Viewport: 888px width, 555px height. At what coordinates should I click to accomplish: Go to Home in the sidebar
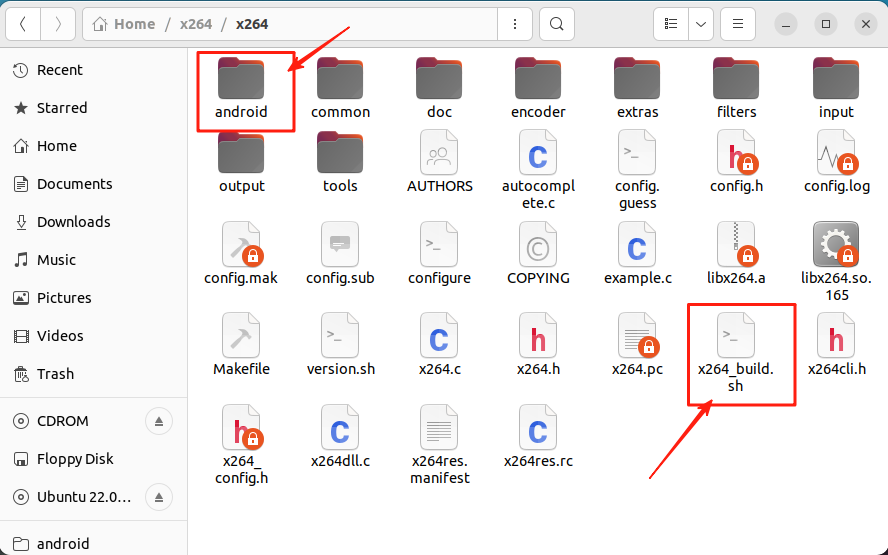click(93, 146)
